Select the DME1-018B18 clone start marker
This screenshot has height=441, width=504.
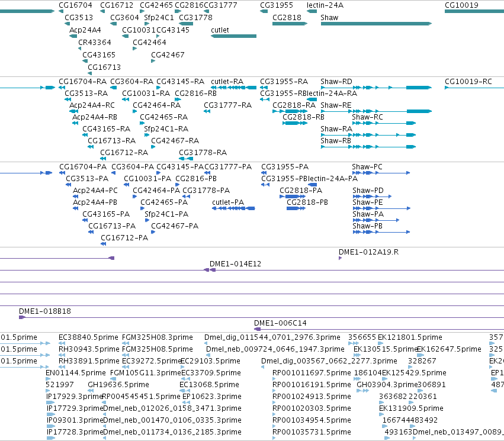click(x=22, y=317)
